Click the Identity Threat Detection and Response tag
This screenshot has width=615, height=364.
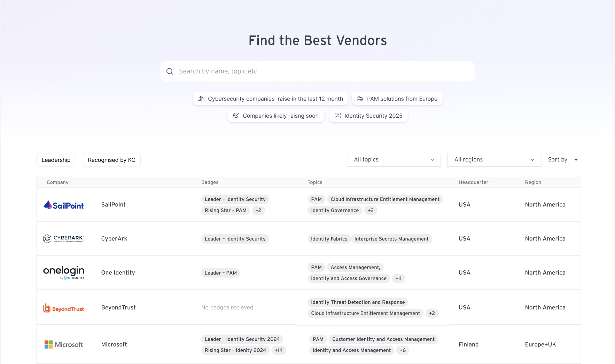click(358, 302)
